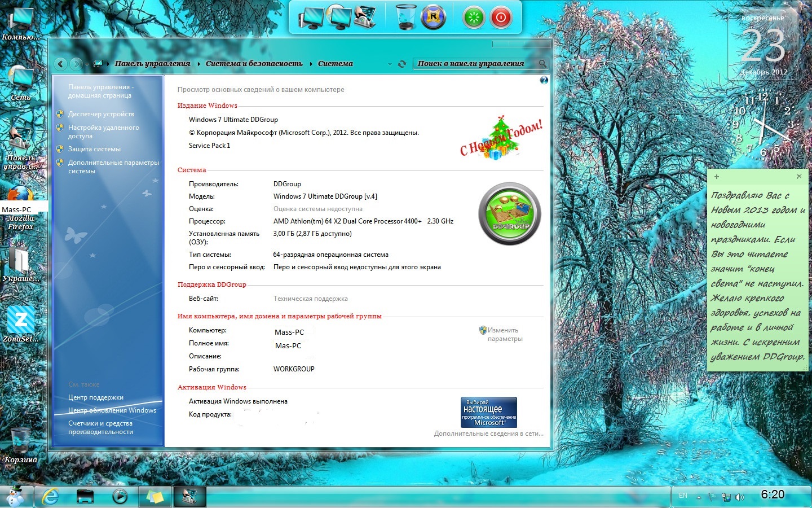
Task: Expand the address bar history dropdown
Action: tap(390, 64)
